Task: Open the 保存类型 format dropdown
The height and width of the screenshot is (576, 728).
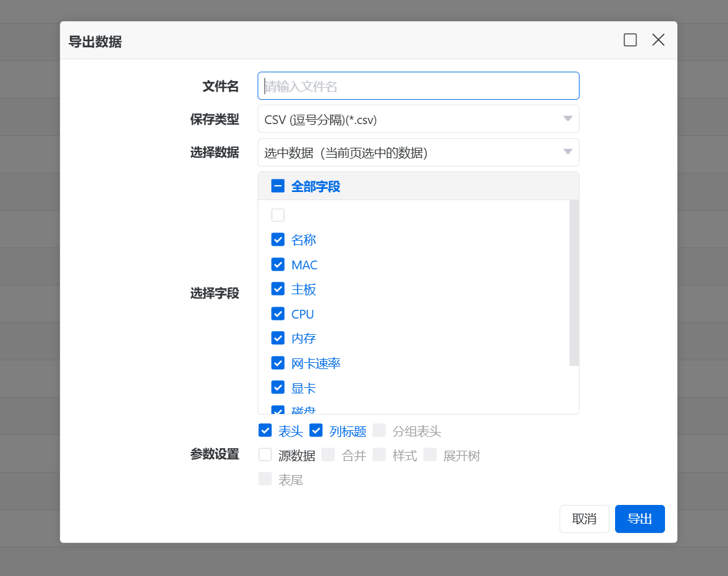Action: click(x=418, y=118)
